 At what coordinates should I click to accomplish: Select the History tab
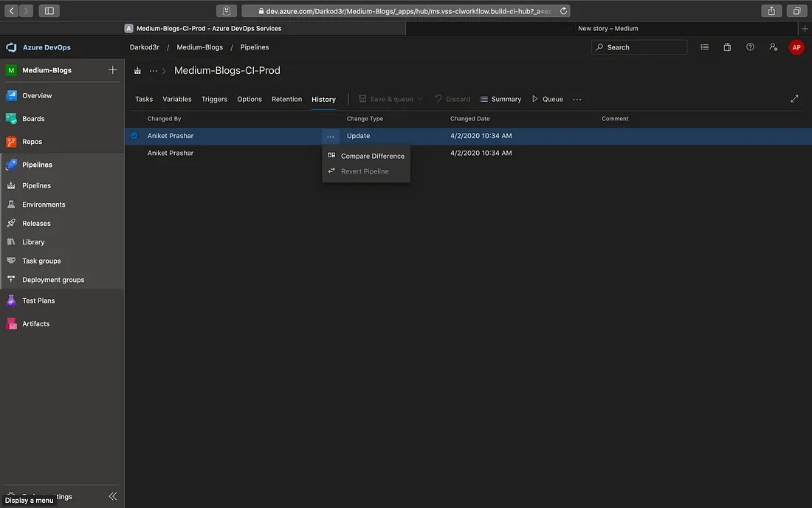pos(323,99)
